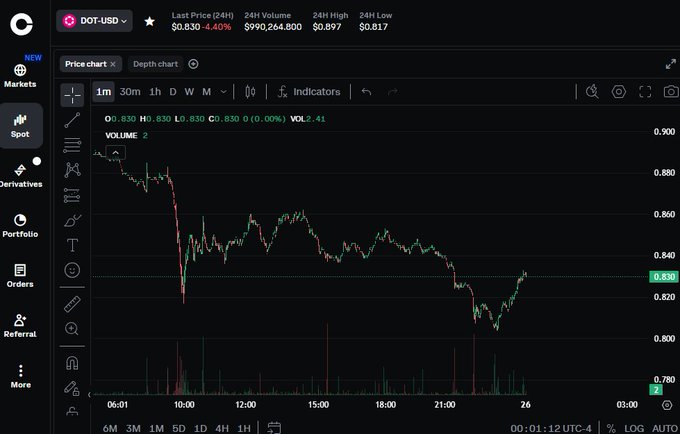Toggle the LOG scale

(x=634, y=428)
